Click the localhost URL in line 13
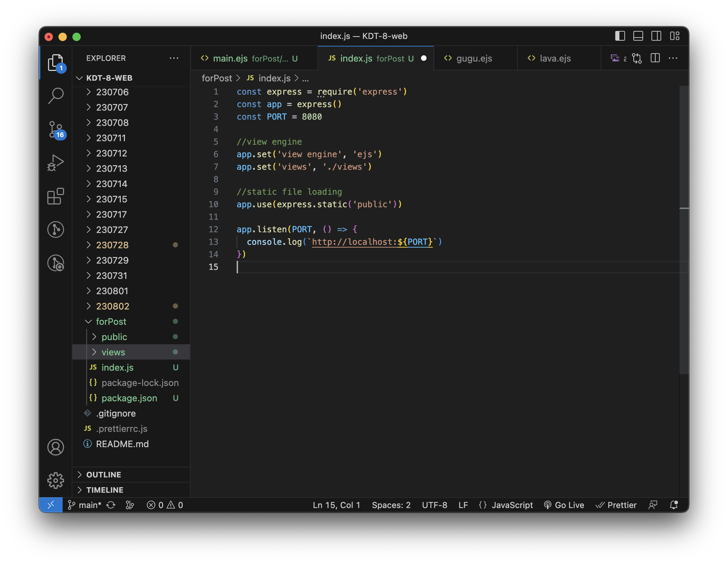The image size is (728, 564). click(x=372, y=242)
